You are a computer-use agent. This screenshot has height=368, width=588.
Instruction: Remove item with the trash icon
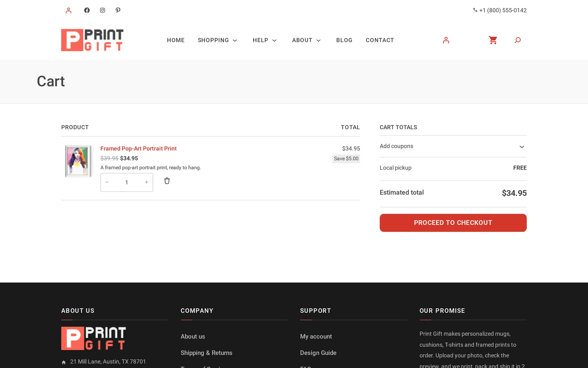tap(167, 181)
